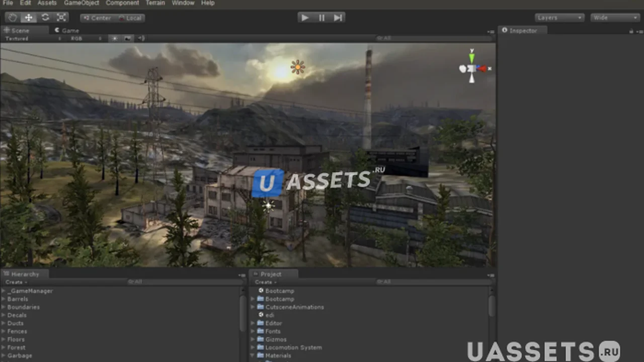Screen dimensions: 644x362
Task: Click the Materials folder icon
Action: [x=261, y=355]
